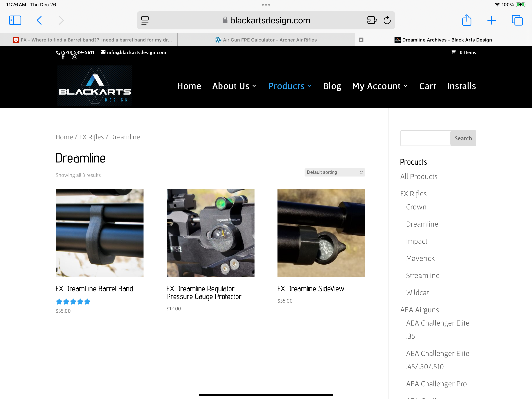Open the Default sorting dropdown
This screenshot has height=399, width=532.
[x=335, y=172]
